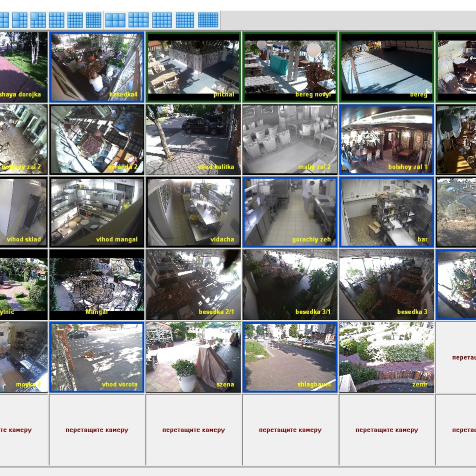This screenshot has width=476, height=476.
Task: Click empty slot below szena camera
Action: 193,430
